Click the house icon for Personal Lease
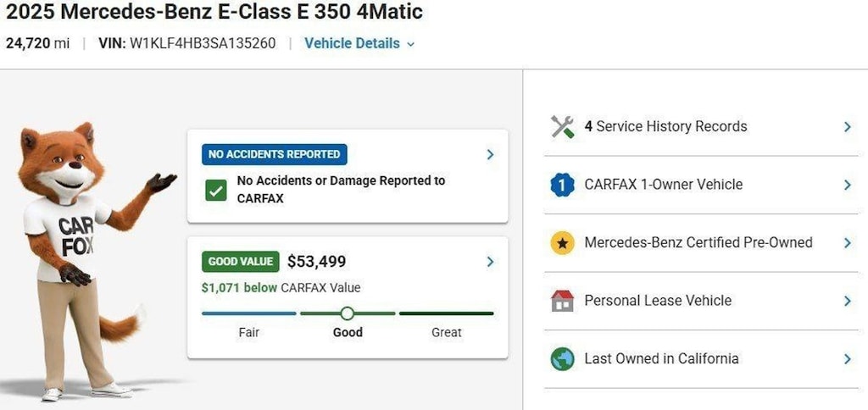This screenshot has width=868, height=410. (563, 301)
